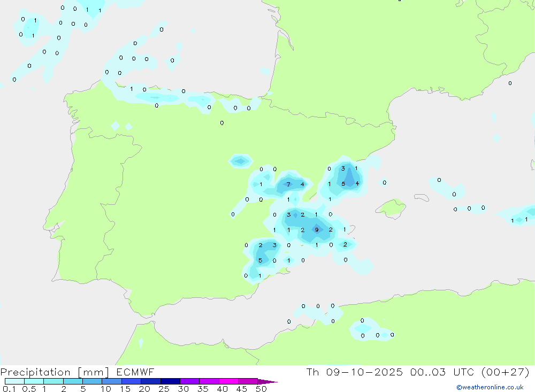
Task: Click the 2–5 mm legend swatch
Action: pyautogui.click(x=73, y=381)
